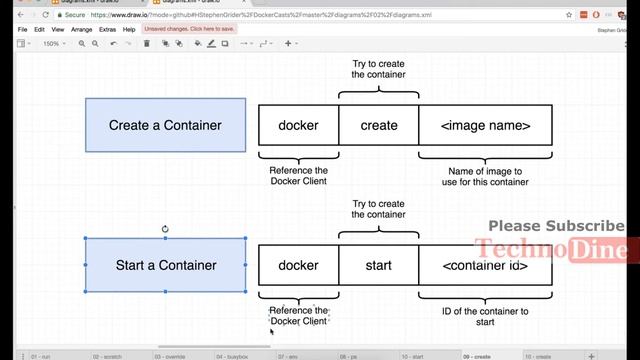Switch to the 10 - start page tab
This screenshot has height=360, width=640.
tap(412, 357)
